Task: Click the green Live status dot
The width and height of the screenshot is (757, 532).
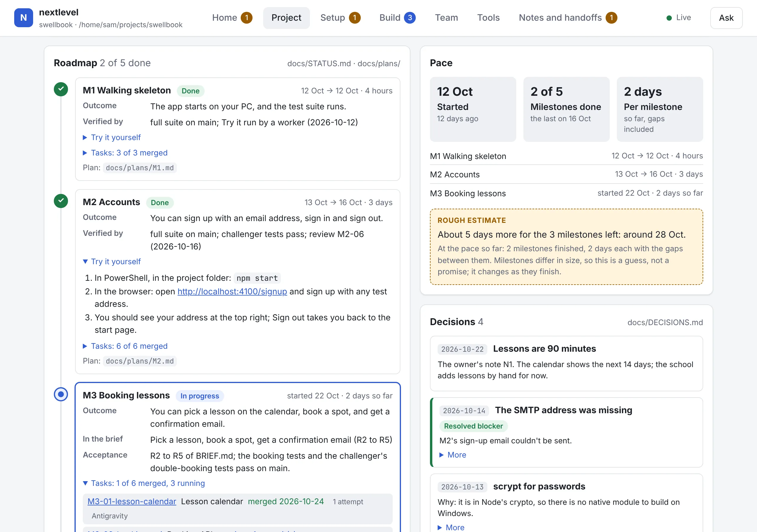Action: 669,18
